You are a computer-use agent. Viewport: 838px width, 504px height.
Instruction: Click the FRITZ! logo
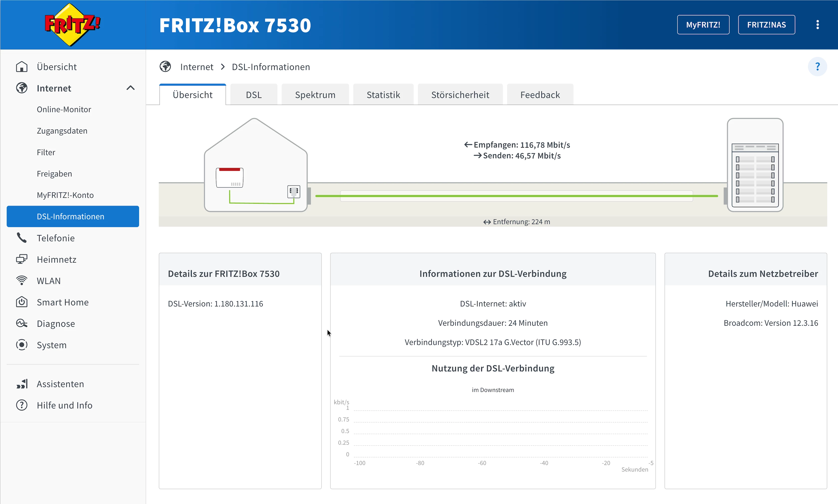click(x=73, y=24)
